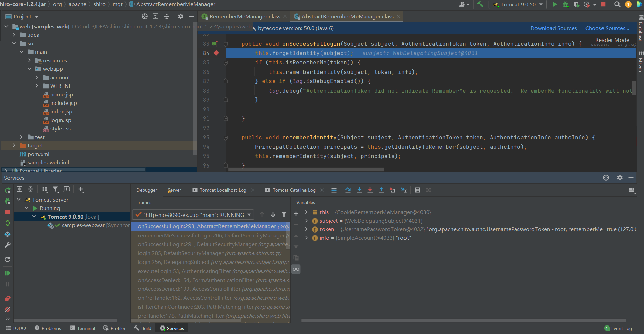Run to Cursor in debugger toolbar

coord(404,190)
